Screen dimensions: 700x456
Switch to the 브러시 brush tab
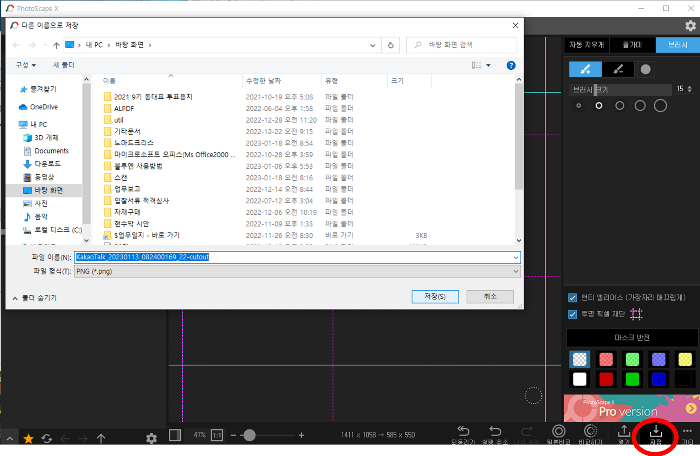tap(678, 45)
